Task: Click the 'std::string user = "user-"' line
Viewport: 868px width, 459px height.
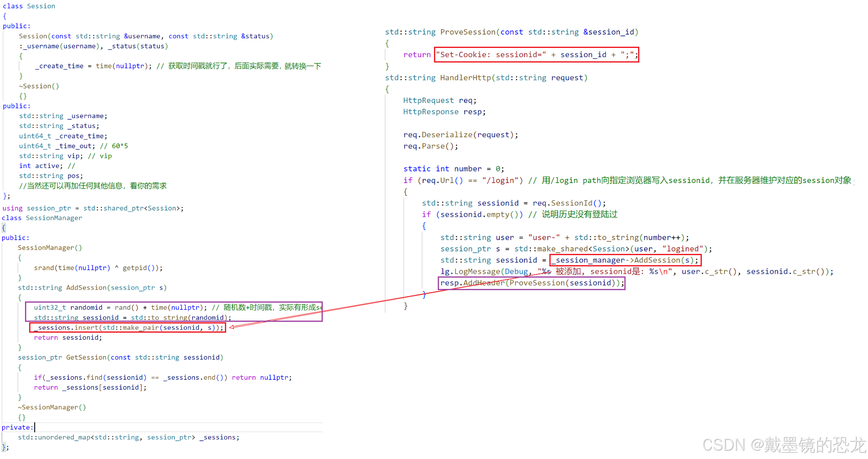Action: pyautogui.click(x=565, y=237)
